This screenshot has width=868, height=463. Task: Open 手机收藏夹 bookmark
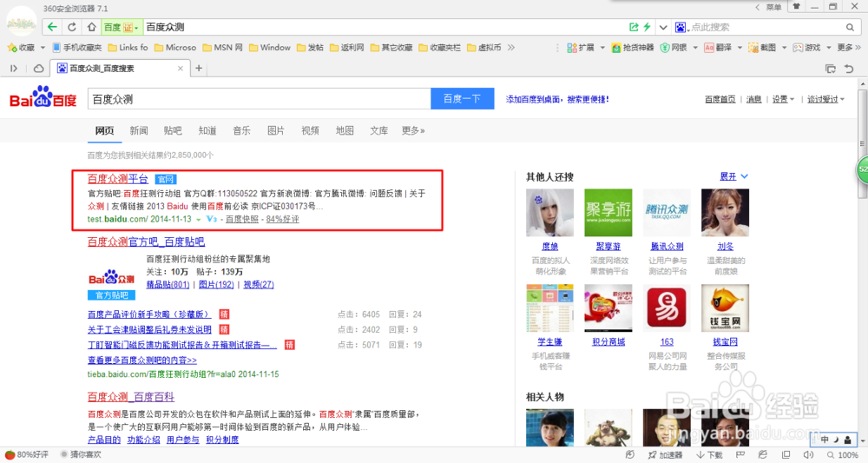(77, 48)
